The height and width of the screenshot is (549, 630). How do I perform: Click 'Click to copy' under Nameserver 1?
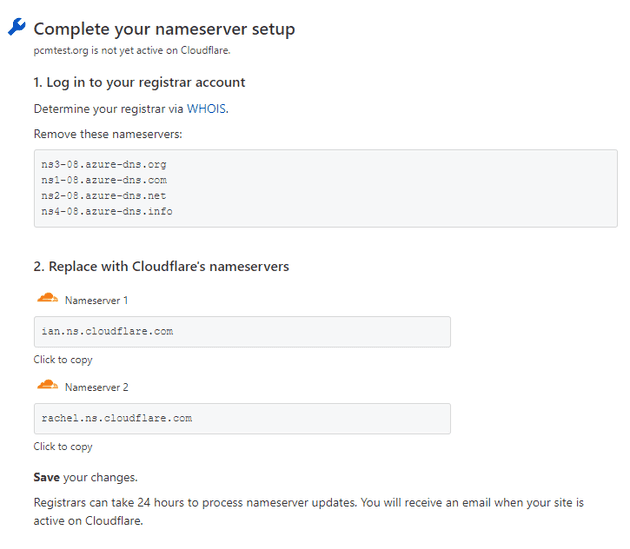click(63, 360)
